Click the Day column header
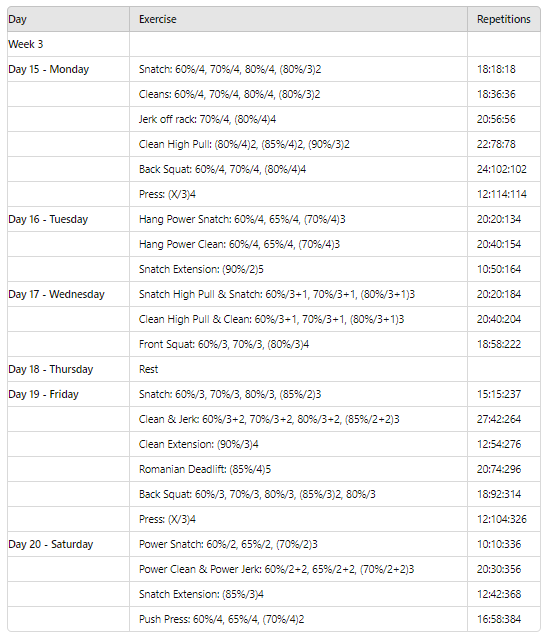This screenshot has height=635, width=546. (68, 19)
